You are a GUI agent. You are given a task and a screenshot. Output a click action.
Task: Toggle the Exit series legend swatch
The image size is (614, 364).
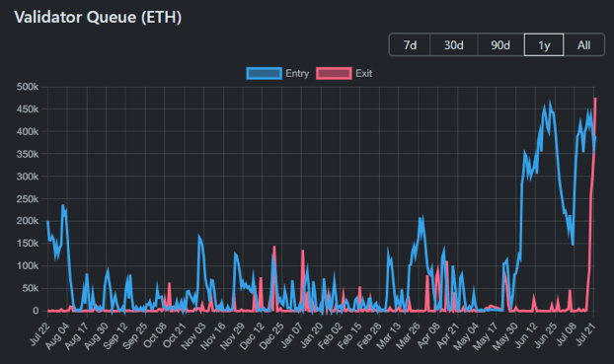pos(334,74)
